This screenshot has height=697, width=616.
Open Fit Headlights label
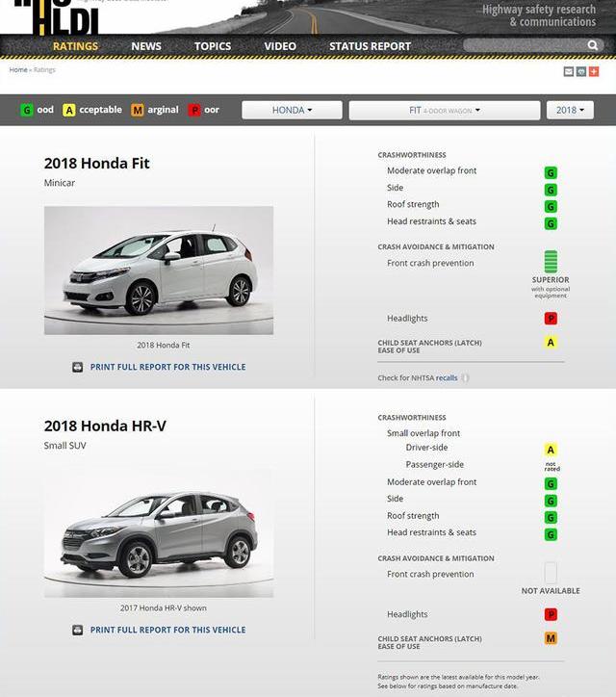pos(407,319)
